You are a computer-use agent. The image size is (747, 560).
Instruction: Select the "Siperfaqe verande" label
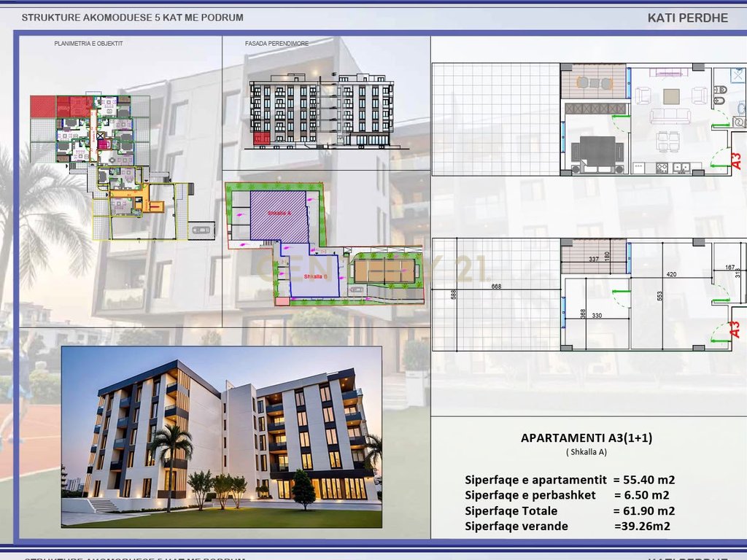click(516, 526)
